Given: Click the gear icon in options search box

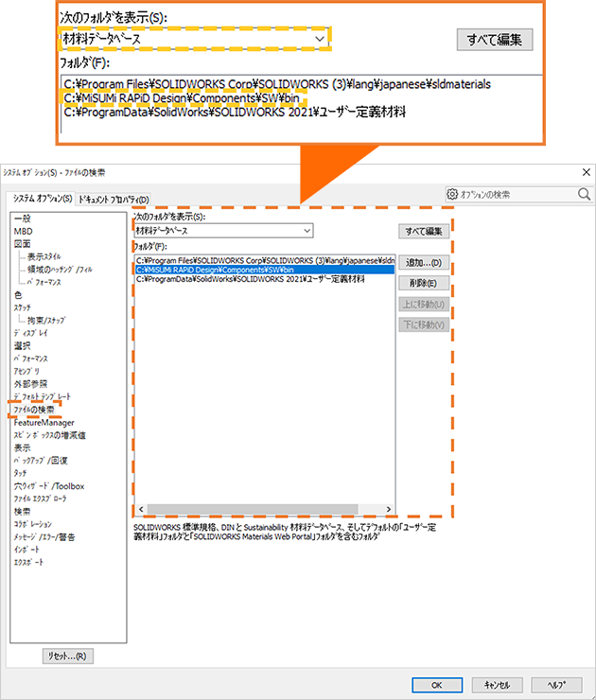Looking at the screenshot, I should click(453, 194).
